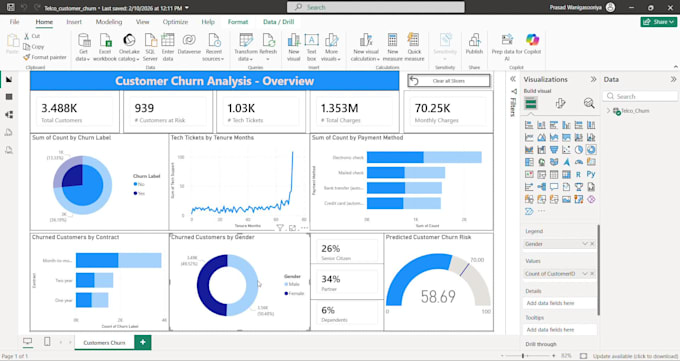Click the zoom slider handle
The height and width of the screenshot is (361, 680).
(x=523, y=356)
